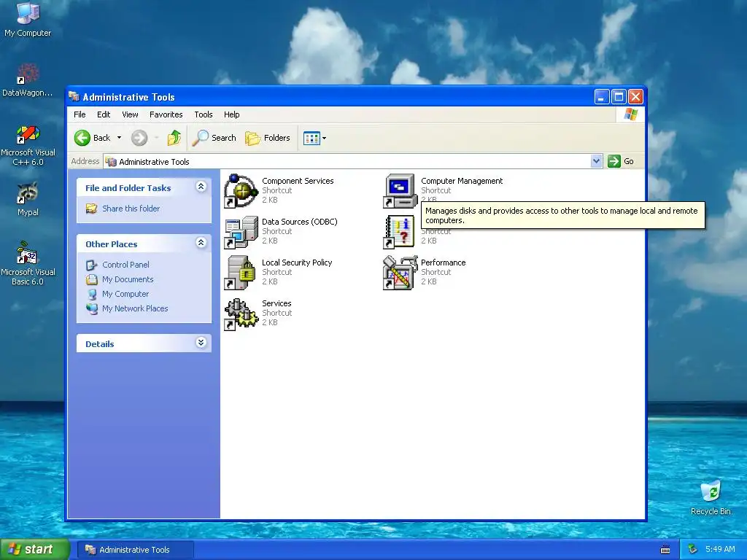Select the Services gears icon
The width and height of the screenshot is (747, 560).
click(x=241, y=314)
